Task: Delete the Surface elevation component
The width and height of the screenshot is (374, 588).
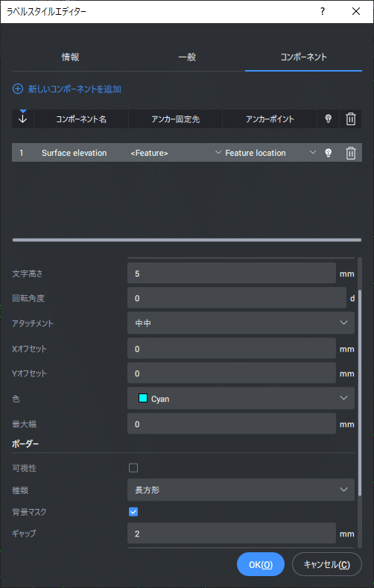Action: (x=351, y=153)
